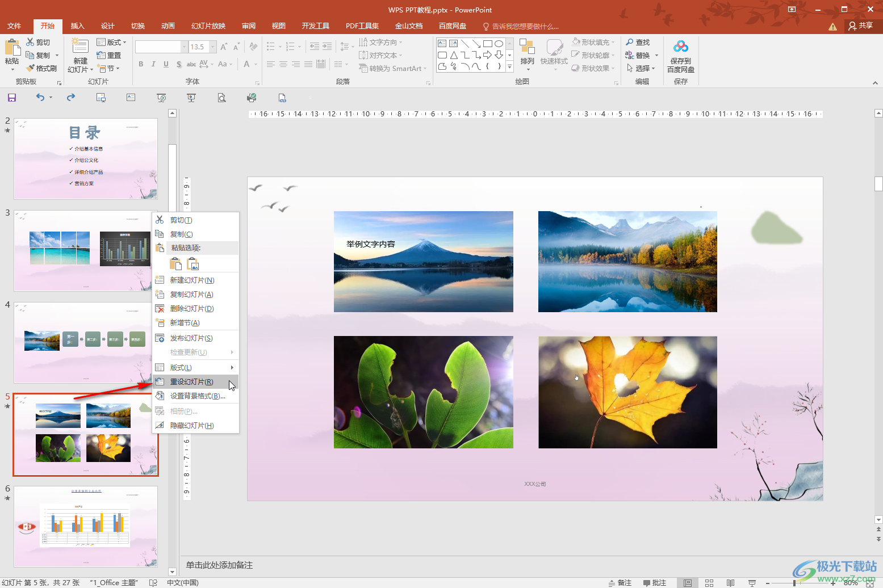Switch to Normal view button
Image resolution: width=883 pixels, height=588 pixels.
[x=688, y=583]
